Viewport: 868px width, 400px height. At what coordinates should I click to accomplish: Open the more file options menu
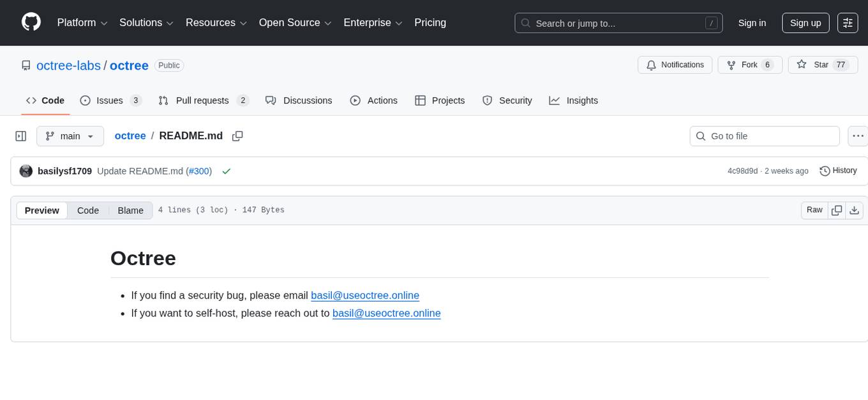857,136
